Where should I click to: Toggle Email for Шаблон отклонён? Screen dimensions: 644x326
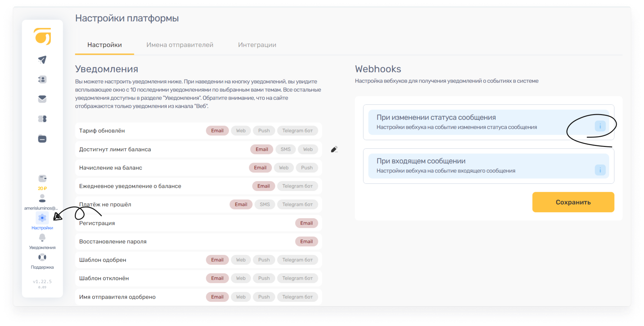tap(217, 278)
